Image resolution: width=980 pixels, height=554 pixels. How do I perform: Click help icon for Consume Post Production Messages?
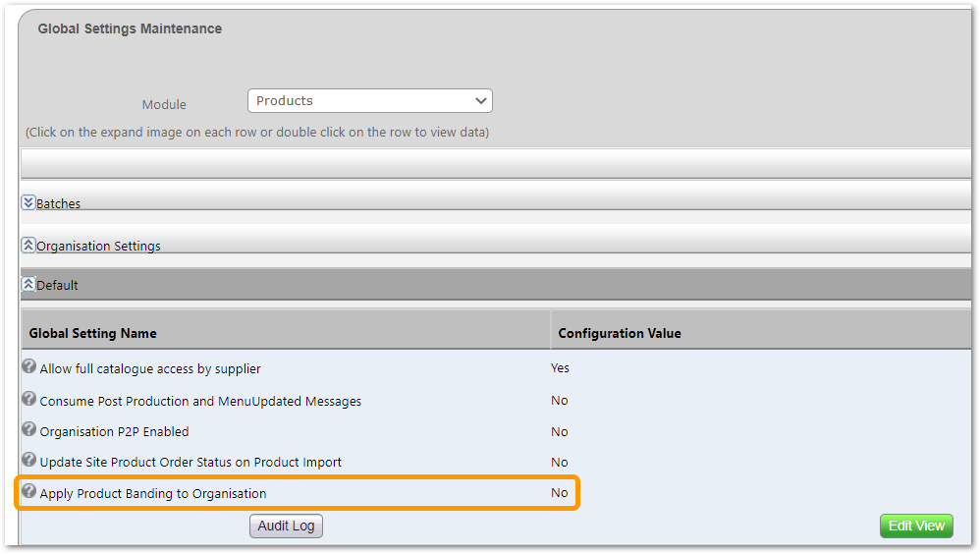pyautogui.click(x=28, y=399)
